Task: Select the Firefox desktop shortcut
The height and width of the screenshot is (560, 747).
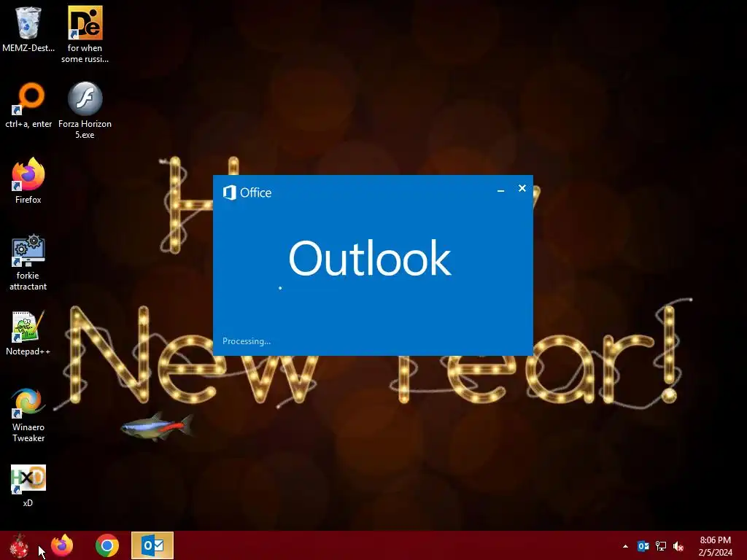Action: [28, 181]
